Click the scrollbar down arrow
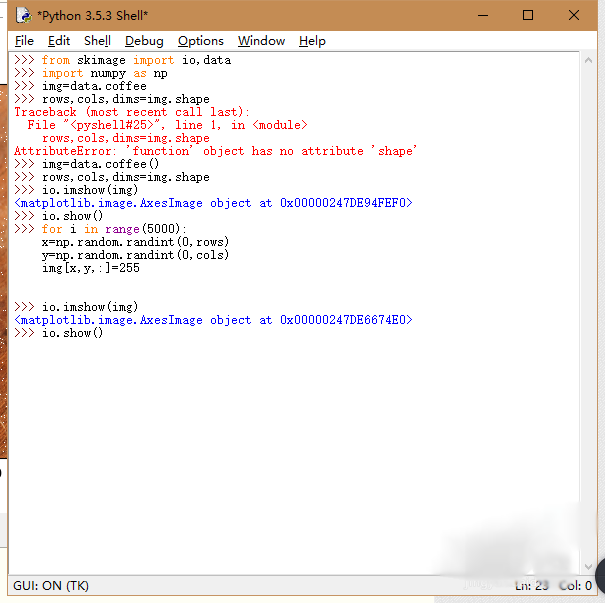Screen dimensions: 605x603 coord(588,566)
